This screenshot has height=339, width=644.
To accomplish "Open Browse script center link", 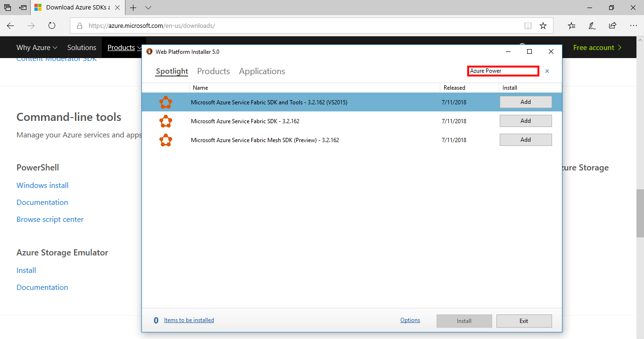I will tap(50, 220).
